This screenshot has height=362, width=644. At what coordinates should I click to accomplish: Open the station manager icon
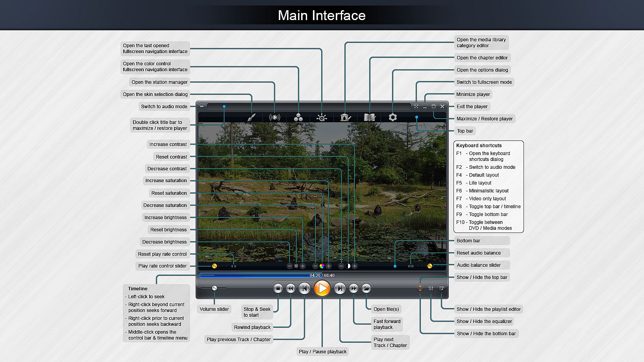(x=275, y=117)
